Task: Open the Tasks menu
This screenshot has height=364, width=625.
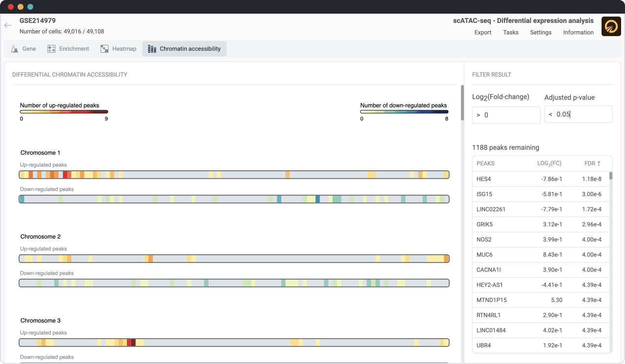Action: coord(511,32)
